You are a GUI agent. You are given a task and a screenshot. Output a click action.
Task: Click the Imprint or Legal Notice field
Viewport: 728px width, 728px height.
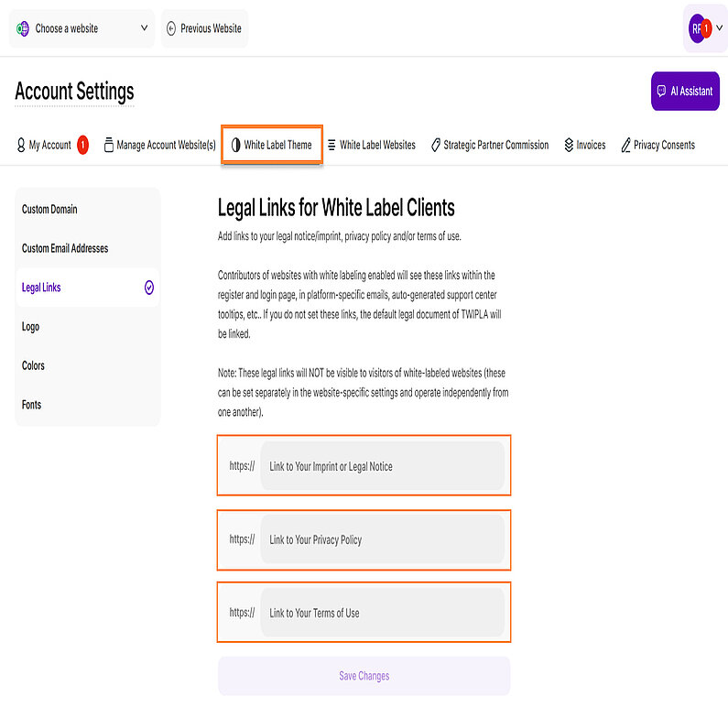tap(382, 466)
